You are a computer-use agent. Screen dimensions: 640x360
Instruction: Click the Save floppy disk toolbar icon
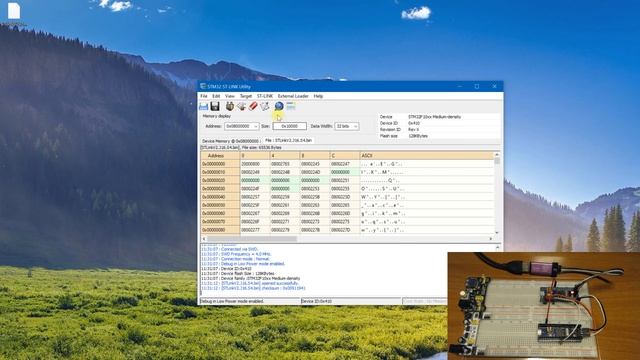pos(215,107)
